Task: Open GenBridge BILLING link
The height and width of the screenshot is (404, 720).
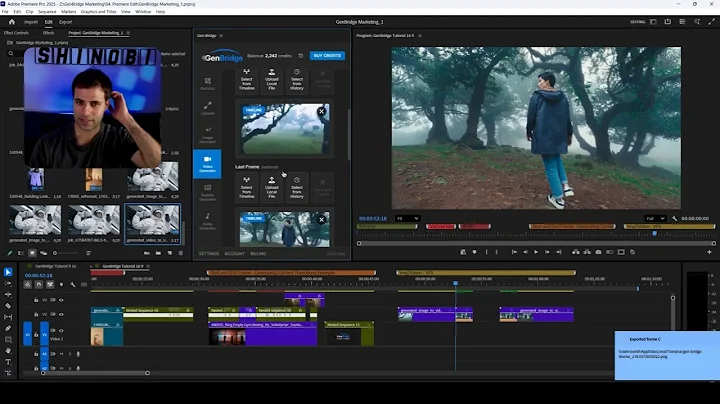Action: click(258, 253)
